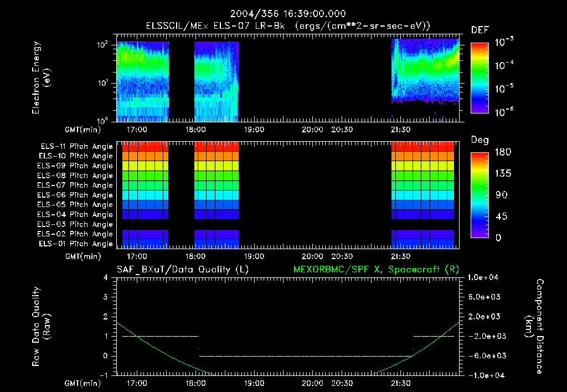Click the 2 tick on the data quality axis
Viewport: 567px width, 392px height.
click(106, 317)
